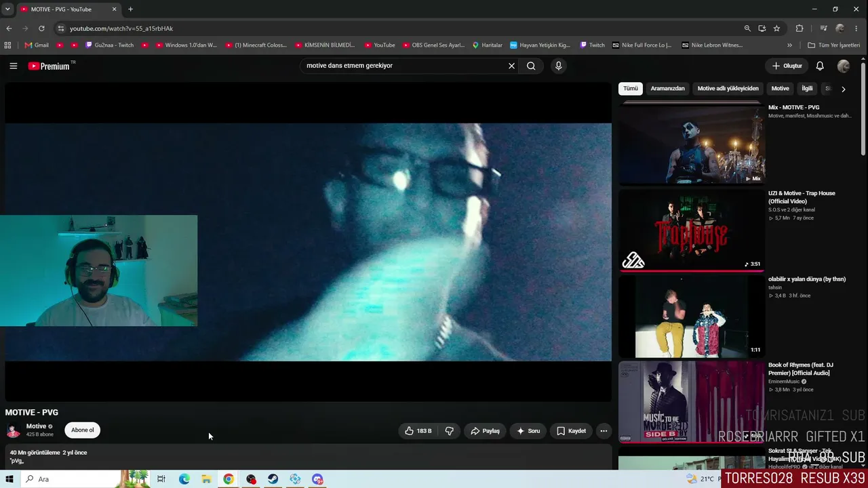Expand the video description box
This screenshot has height=488, width=868.
(308, 457)
